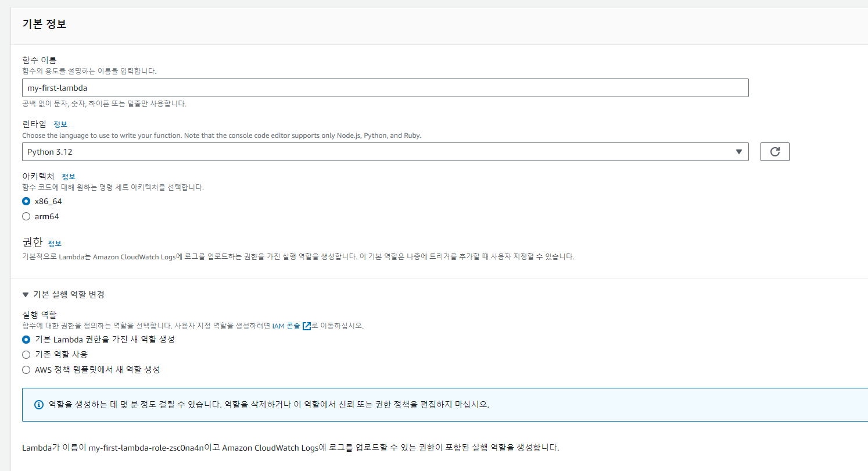Click the external link icon beside IAM 콘솔

click(x=307, y=326)
